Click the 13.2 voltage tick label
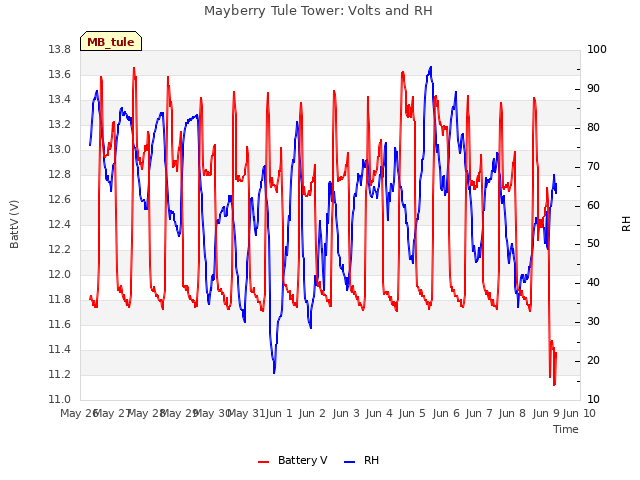640x480 pixels. (60, 124)
